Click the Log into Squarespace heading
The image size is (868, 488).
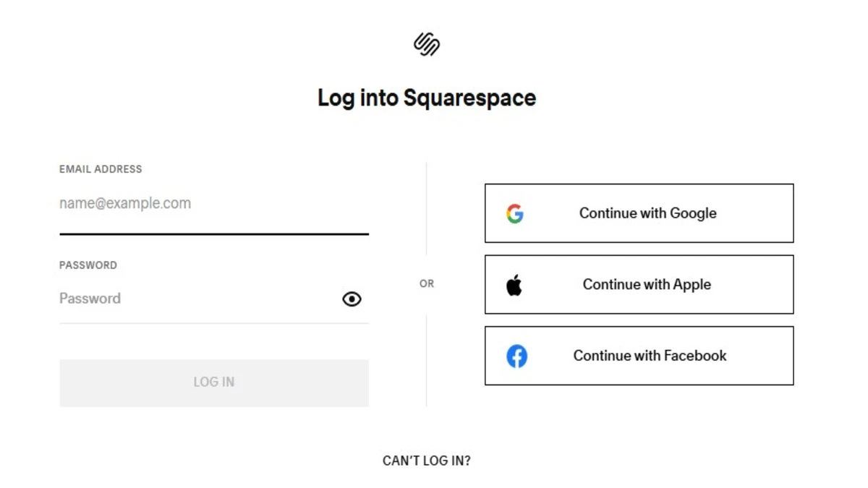[x=426, y=98]
